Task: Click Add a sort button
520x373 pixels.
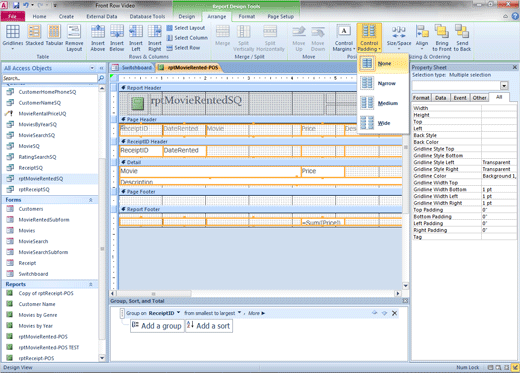Action: (209, 326)
